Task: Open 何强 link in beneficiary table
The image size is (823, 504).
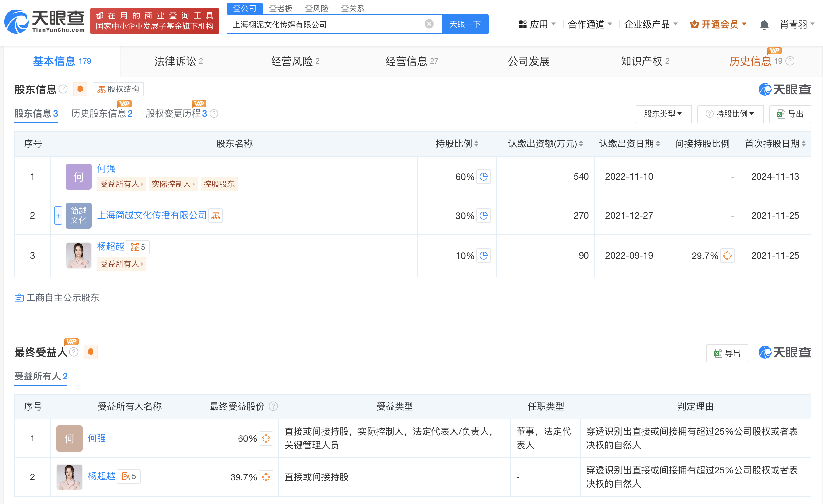Action: 97,438
